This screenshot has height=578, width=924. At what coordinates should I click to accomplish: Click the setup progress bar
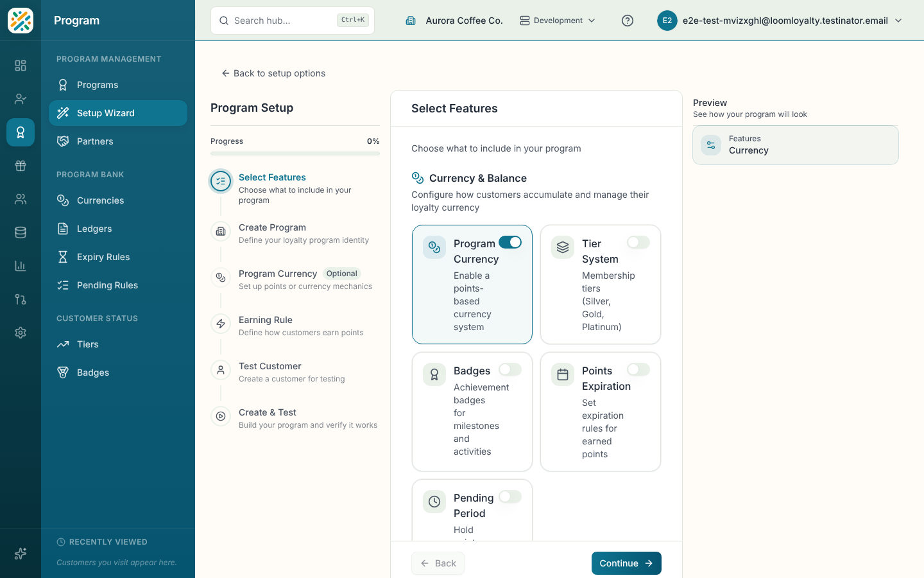(295, 153)
